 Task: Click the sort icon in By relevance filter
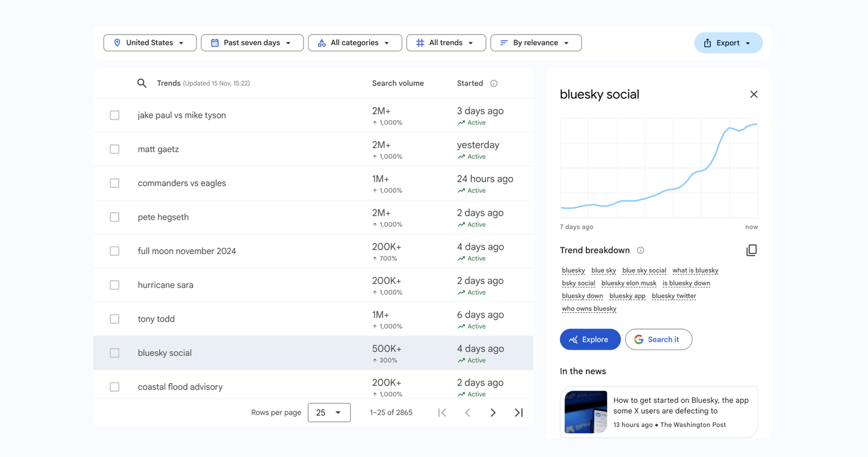tap(504, 43)
